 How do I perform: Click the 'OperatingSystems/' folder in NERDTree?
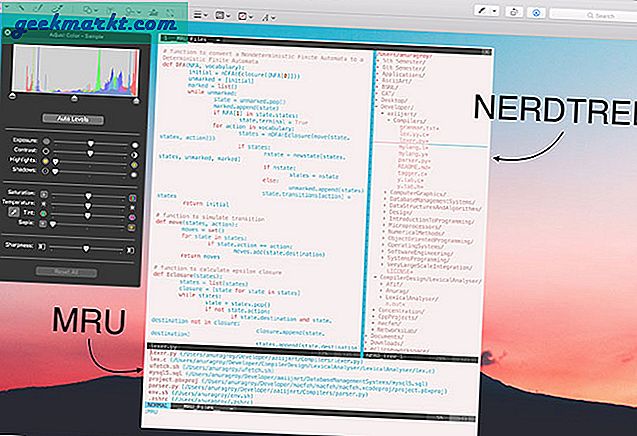(x=415, y=246)
